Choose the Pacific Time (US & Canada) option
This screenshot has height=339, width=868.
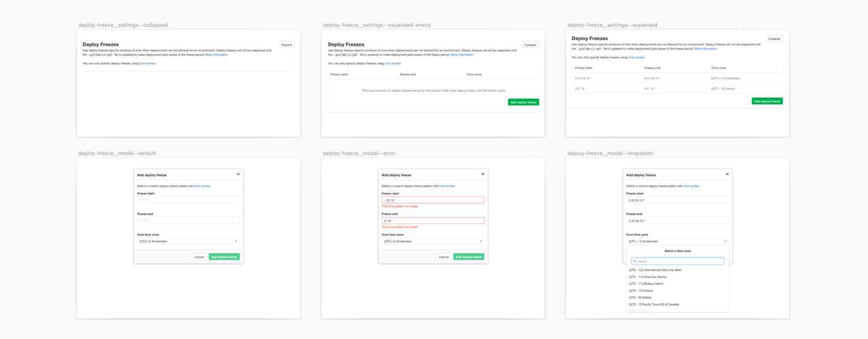(654, 304)
